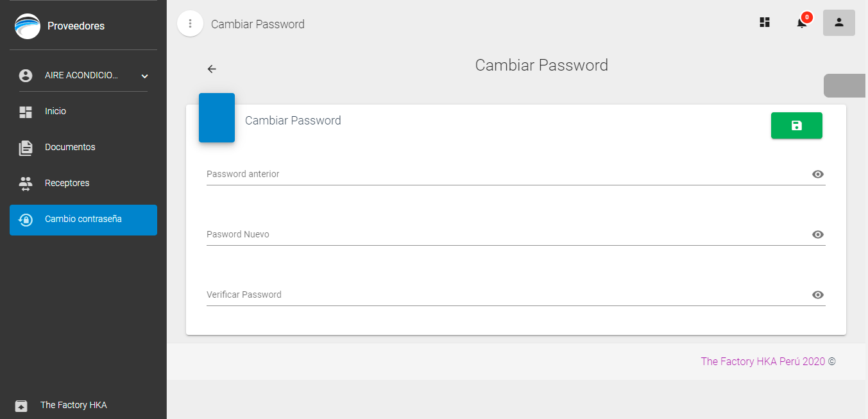Show the Password anterior field text
The width and height of the screenshot is (868, 419).
coord(817,175)
